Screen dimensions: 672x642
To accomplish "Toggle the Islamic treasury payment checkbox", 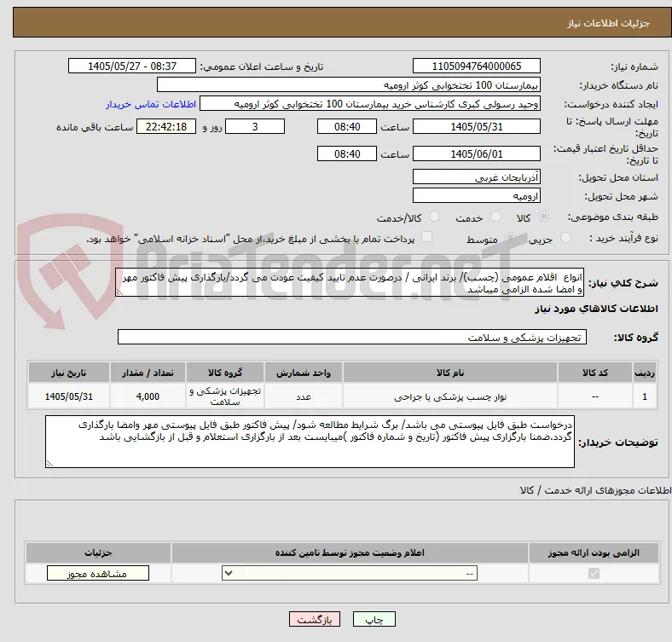I will (x=426, y=237).
